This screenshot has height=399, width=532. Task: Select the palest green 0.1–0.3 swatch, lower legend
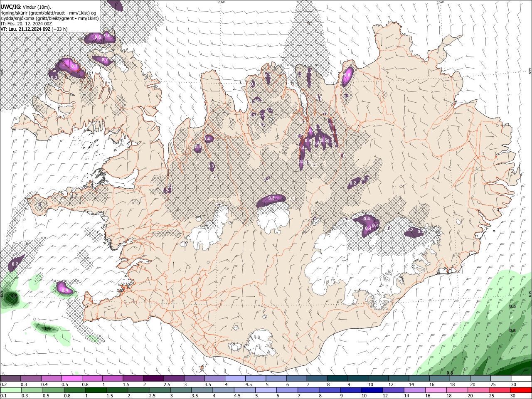point(10,390)
